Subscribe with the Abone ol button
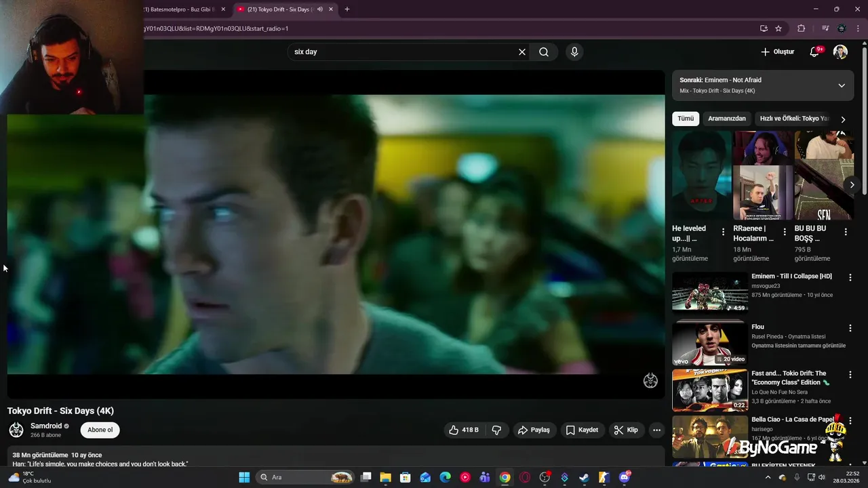The height and width of the screenshot is (488, 868). point(100,430)
